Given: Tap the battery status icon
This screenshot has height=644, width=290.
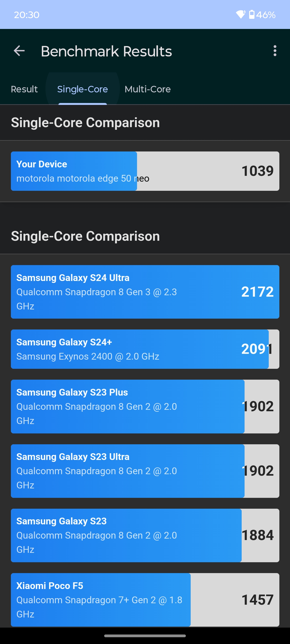Looking at the screenshot, I should point(252,14).
